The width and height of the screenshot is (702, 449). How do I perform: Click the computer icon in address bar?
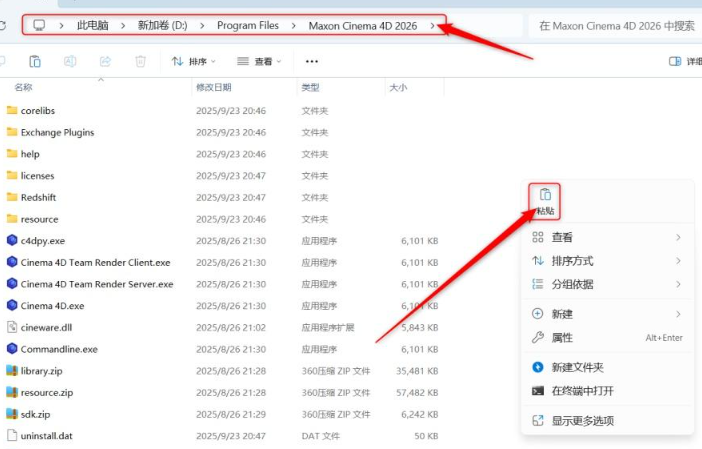(39, 25)
